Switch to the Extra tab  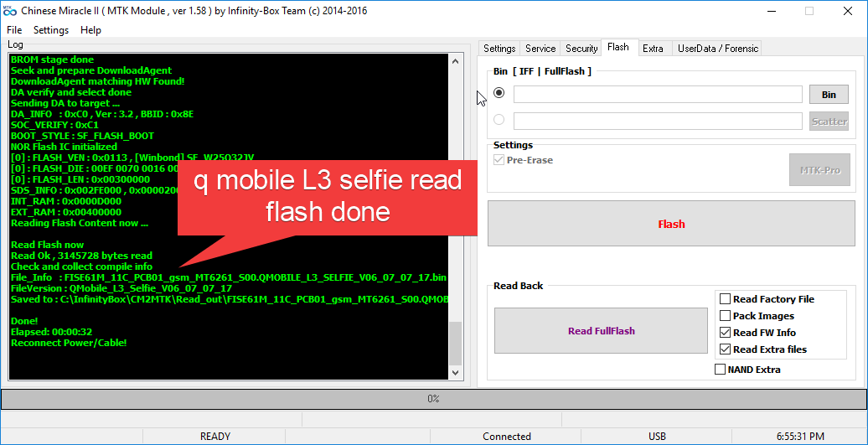[654, 49]
